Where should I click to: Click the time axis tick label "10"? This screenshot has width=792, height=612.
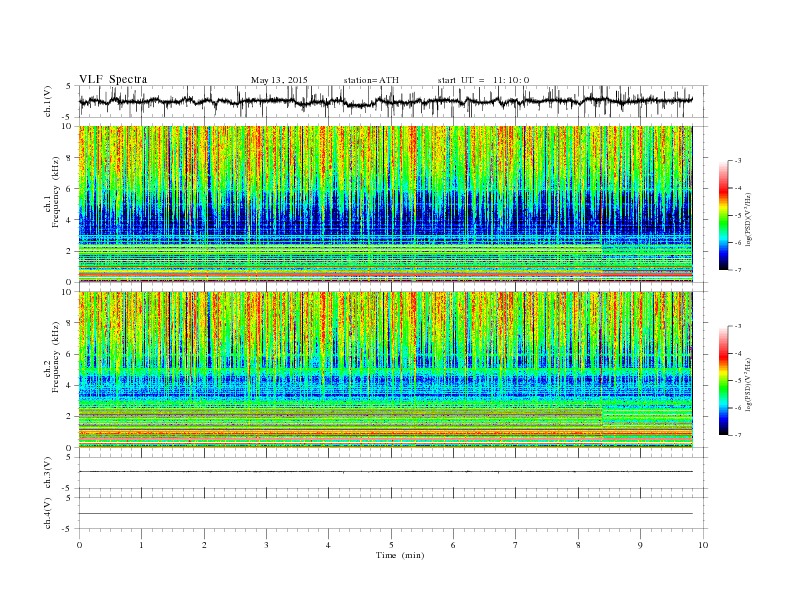tap(703, 545)
